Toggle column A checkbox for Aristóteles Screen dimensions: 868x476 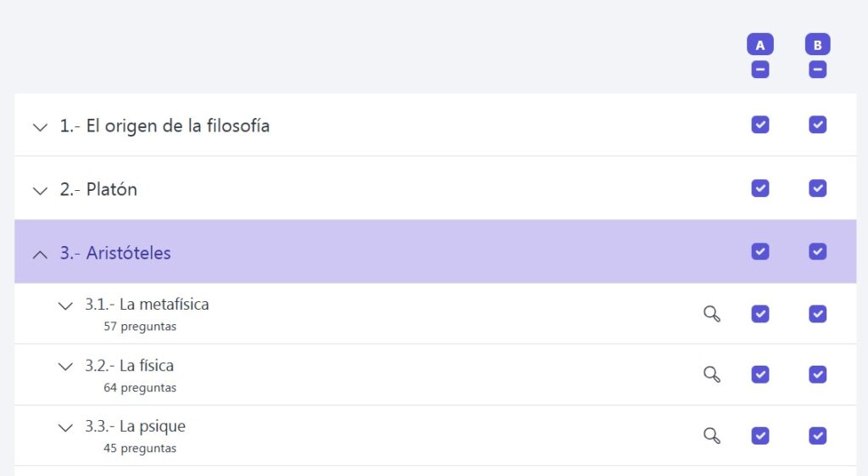coord(759,251)
